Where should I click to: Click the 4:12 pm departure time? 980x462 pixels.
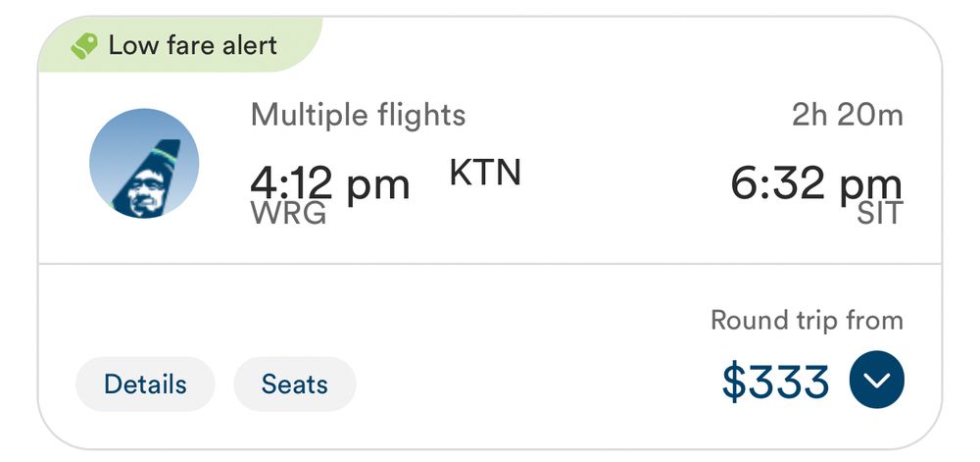tap(329, 183)
